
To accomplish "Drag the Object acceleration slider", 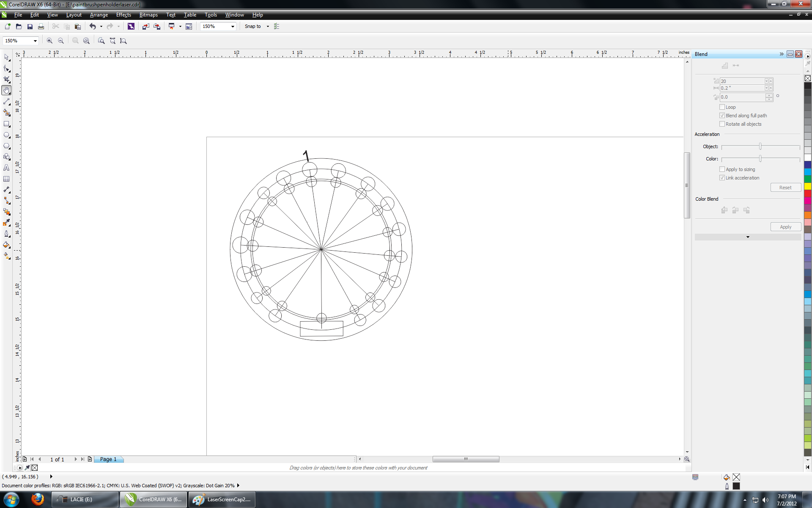I will coord(760,146).
